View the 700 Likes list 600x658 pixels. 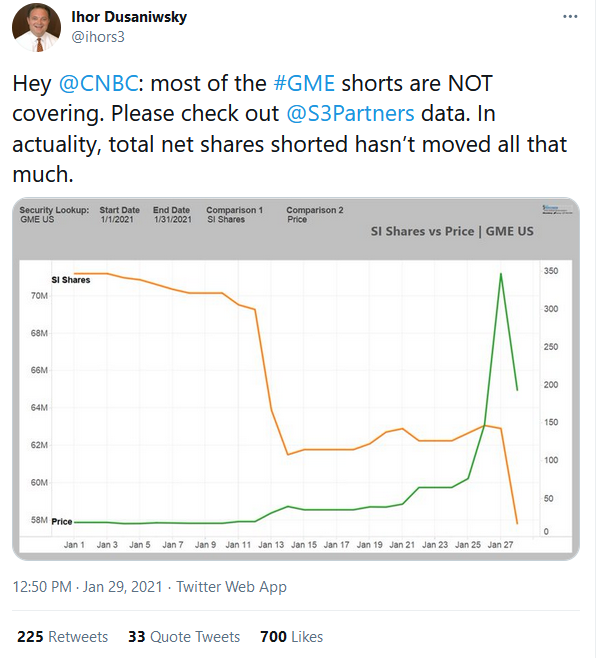click(x=291, y=636)
